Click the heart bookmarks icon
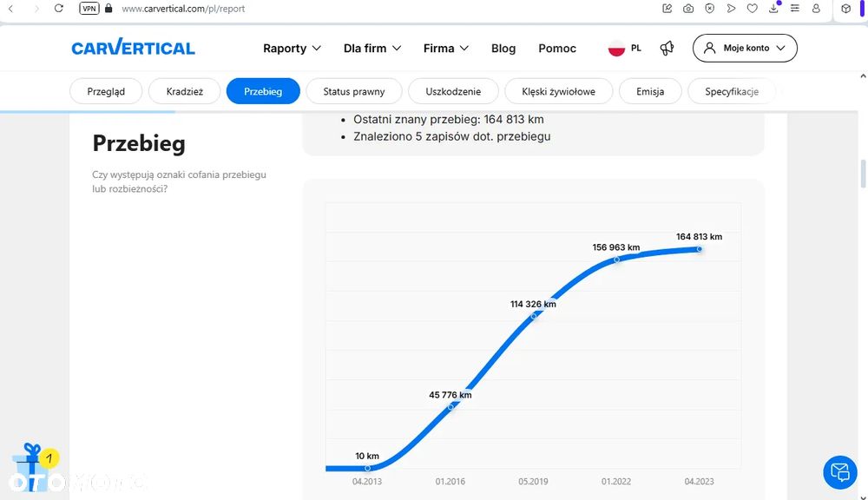The height and width of the screenshot is (500, 868). coord(753,8)
